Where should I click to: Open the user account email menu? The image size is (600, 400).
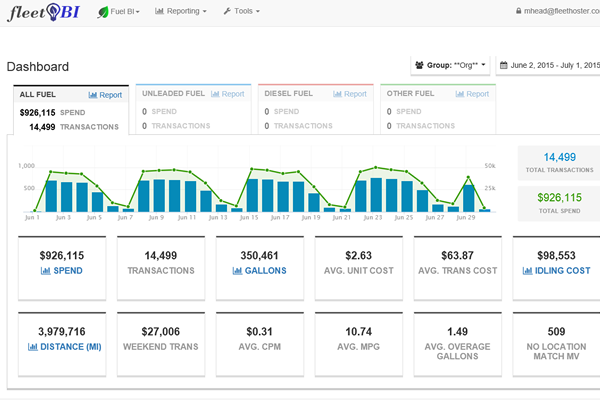[558, 11]
